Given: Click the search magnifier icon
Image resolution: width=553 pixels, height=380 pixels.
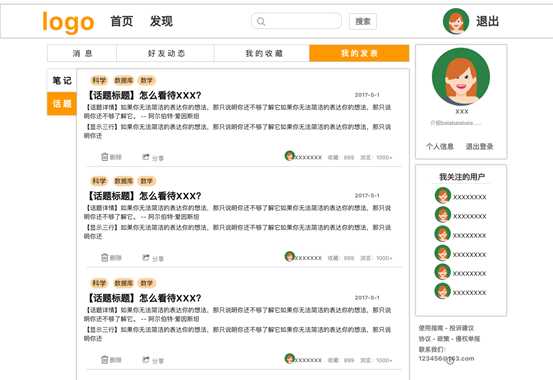Looking at the screenshot, I should coord(261,22).
